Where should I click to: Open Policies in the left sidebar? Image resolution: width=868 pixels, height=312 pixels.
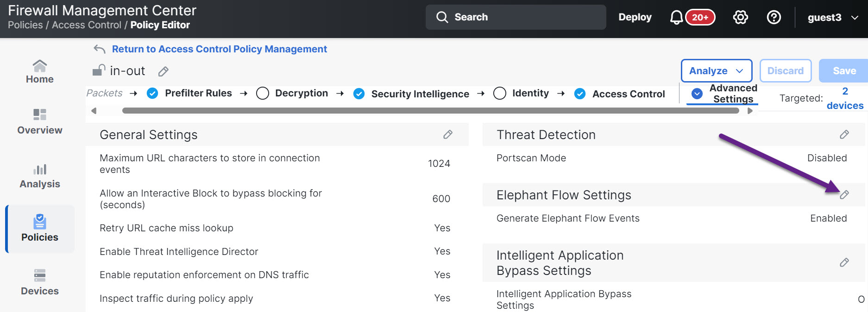point(40,229)
